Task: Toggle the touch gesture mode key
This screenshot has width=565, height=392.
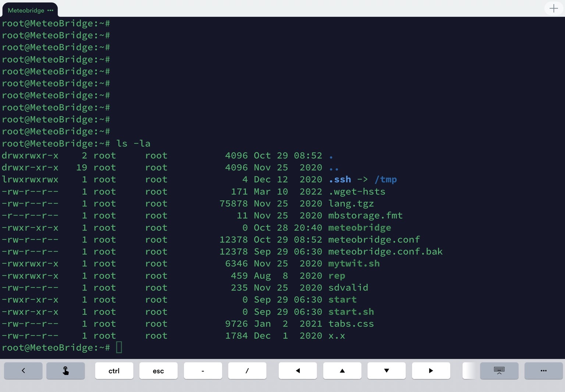Action: [x=66, y=371]
